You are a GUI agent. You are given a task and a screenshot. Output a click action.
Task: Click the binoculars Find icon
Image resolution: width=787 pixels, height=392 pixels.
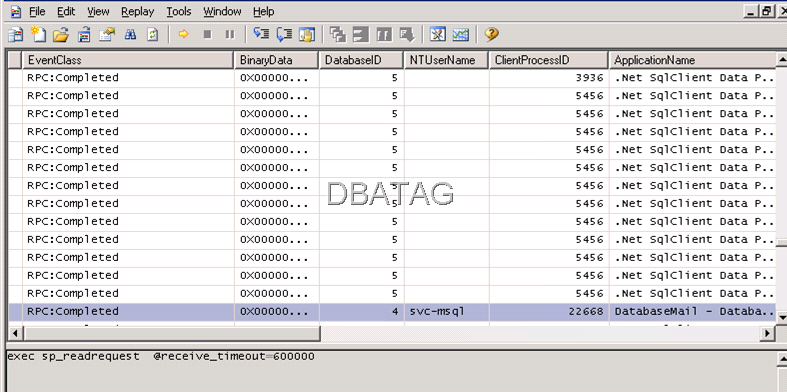click(130, 35)
